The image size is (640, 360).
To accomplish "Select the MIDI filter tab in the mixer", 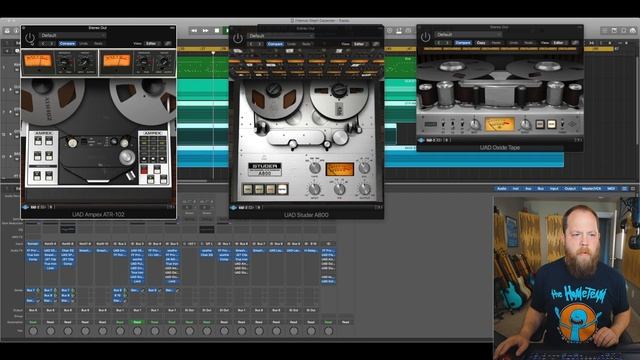I will 611,189.
